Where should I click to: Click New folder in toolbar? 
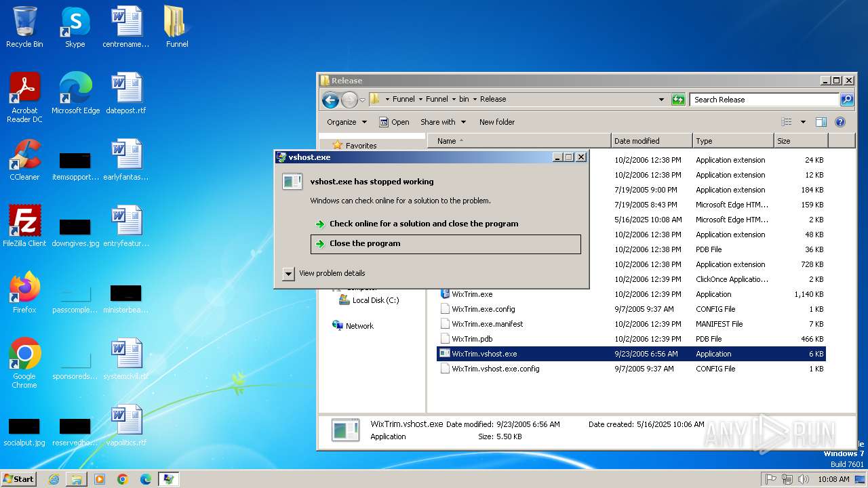(x=497, y=122)
